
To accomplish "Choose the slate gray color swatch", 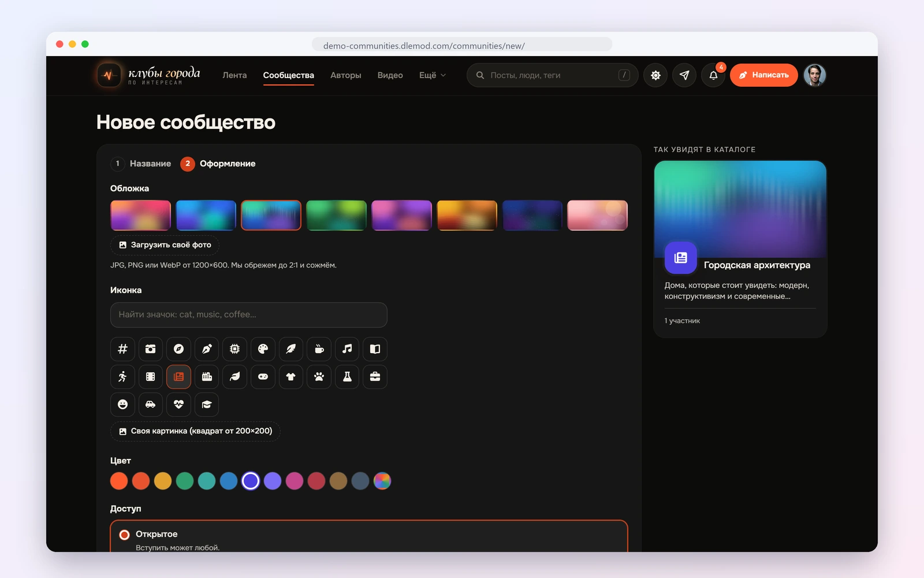I will [x=360, y=481].
